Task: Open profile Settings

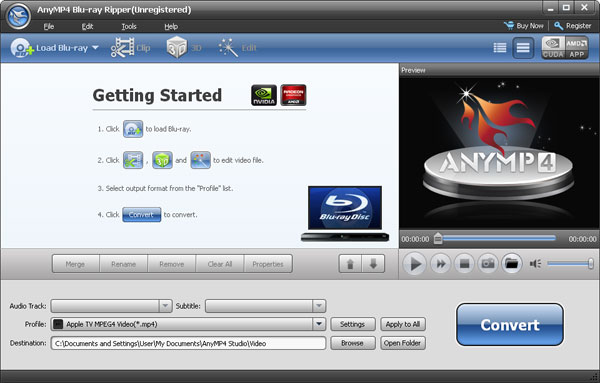Action: pos(352,324)
